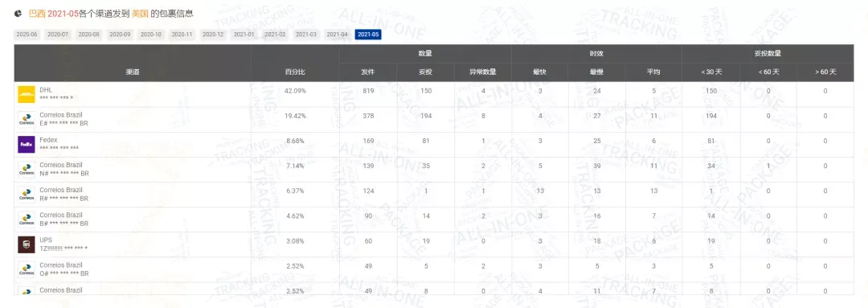The height and width of the screenshot is (308, 868).
Task: Click the Correios logo in the R# row
Action: (x=27, y=195)
